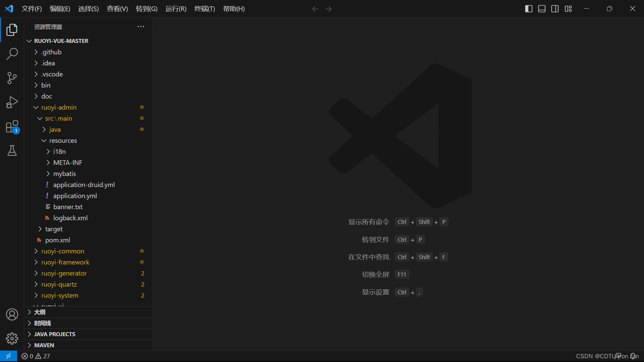Open Run and Debug view
Viewport: 644px width, 362px height.
click(x=12, y=102)
